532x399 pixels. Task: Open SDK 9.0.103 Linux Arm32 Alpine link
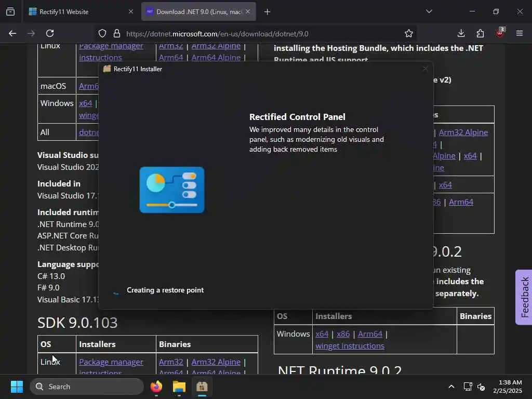(216, 362)
